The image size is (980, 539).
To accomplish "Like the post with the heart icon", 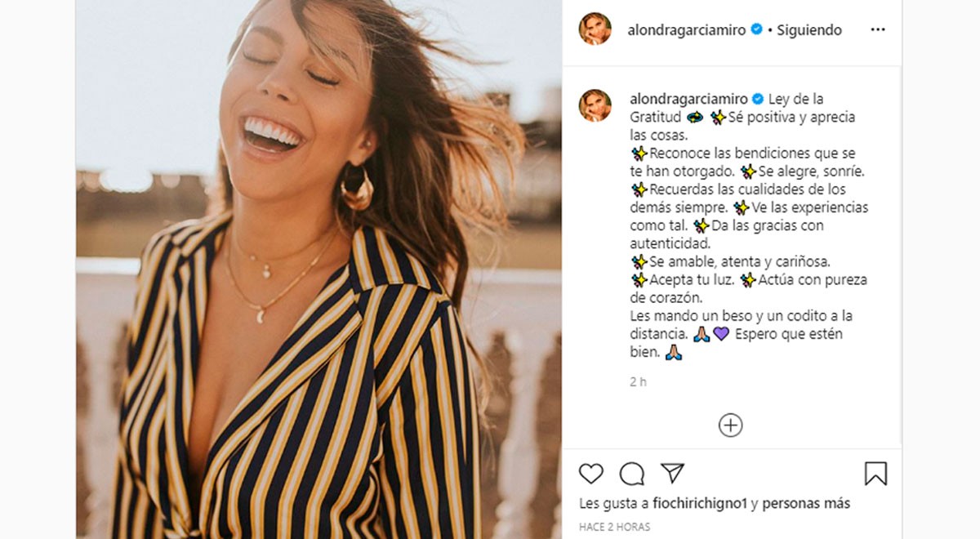I will coord(590,474).
